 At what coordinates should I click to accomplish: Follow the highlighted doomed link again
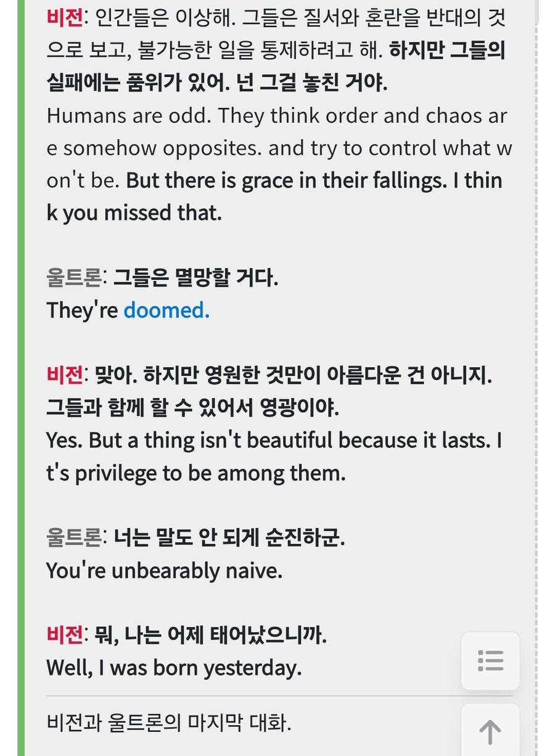[165, 311]
